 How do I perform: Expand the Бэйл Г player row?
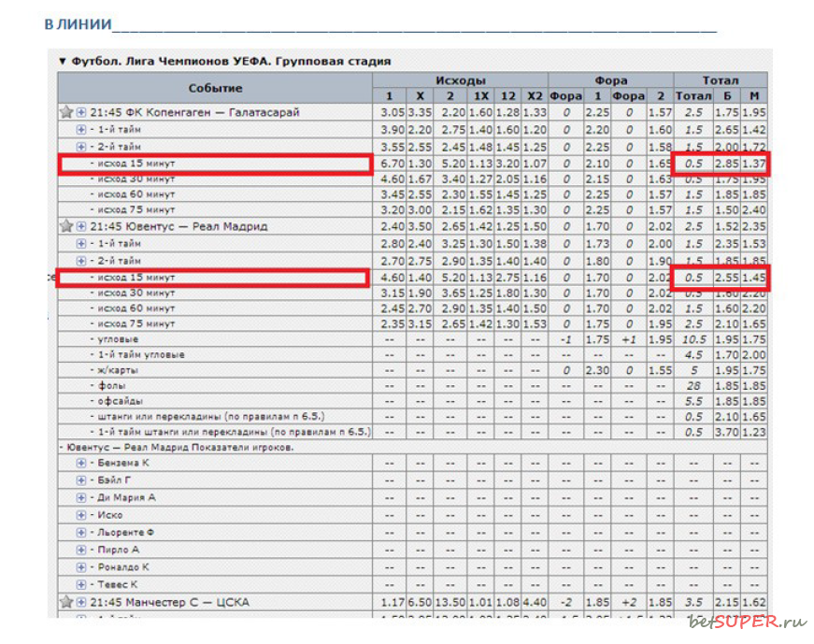[x=81, y=479]
